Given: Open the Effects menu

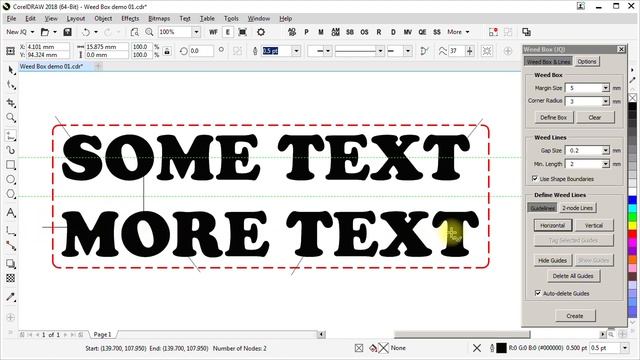Looking at the screenshot, I should click(130, 18).
